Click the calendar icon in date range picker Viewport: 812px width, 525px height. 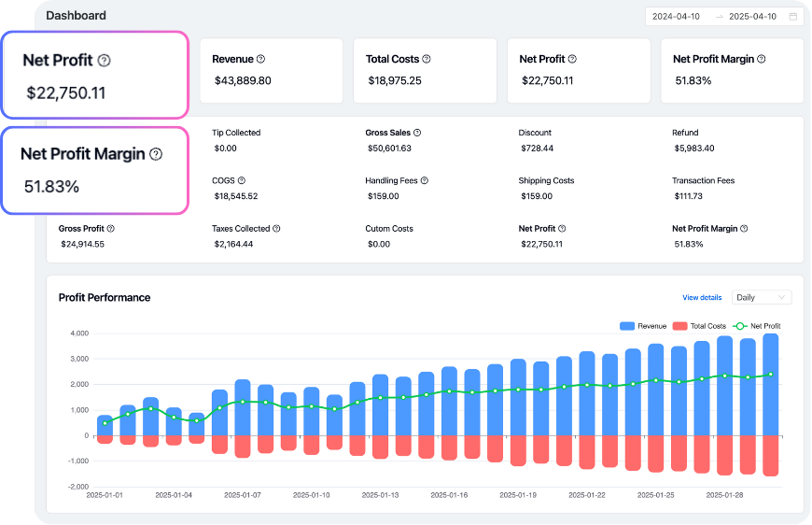[793, 17]
